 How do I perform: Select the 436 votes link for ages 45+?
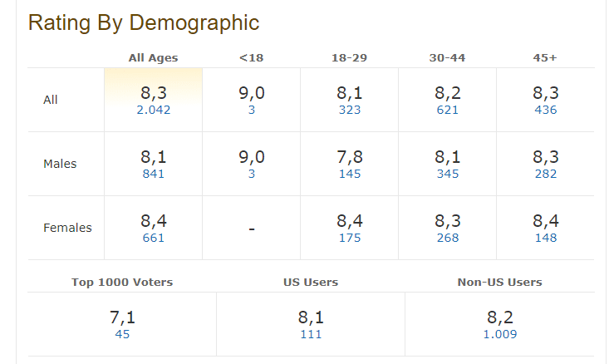point(545,110)
